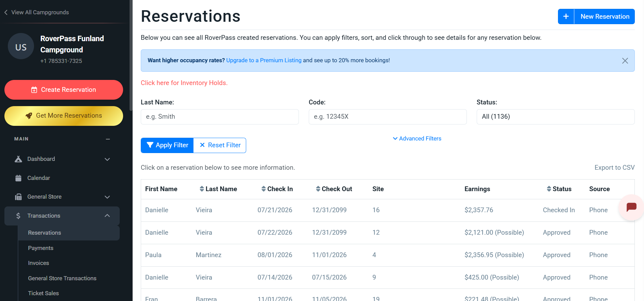Click the Site column header
This screenshot has width=644, height=301.
tap(378, 189)
